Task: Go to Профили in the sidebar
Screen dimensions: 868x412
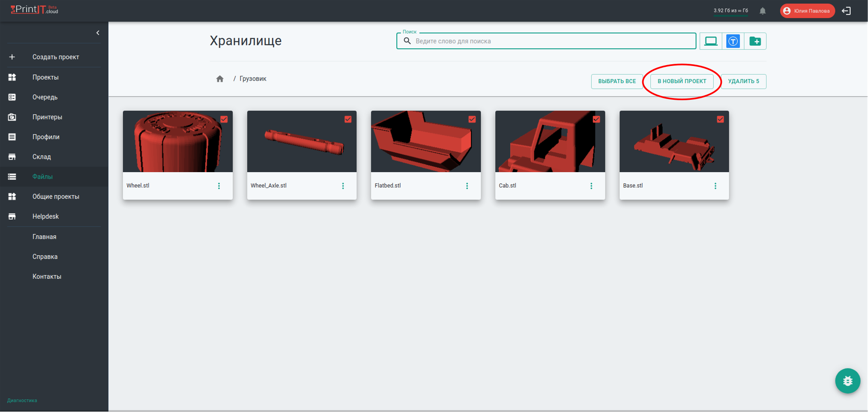Action: (x=46, y=137)
